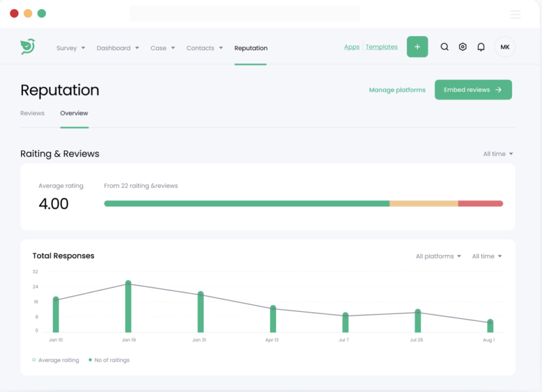Screen dimensions: 542x392
Task: Open the notifications bell icon
Action: [x=481, y=47]
